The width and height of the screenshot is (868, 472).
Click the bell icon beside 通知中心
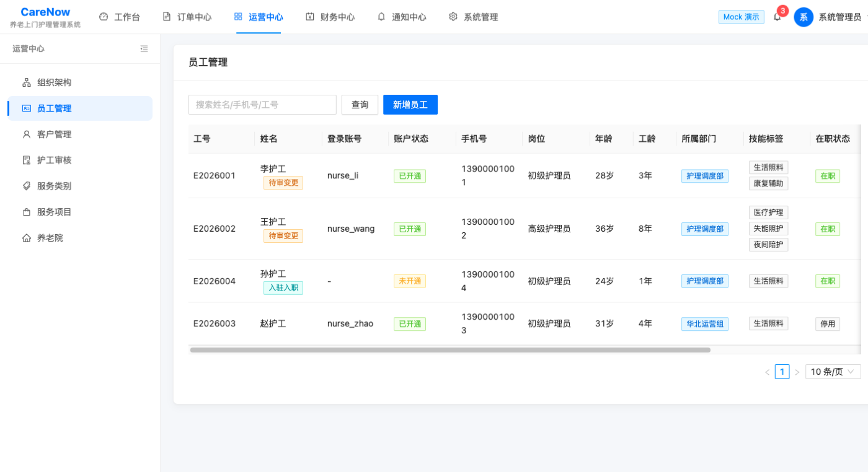click(x=381, y=17)
